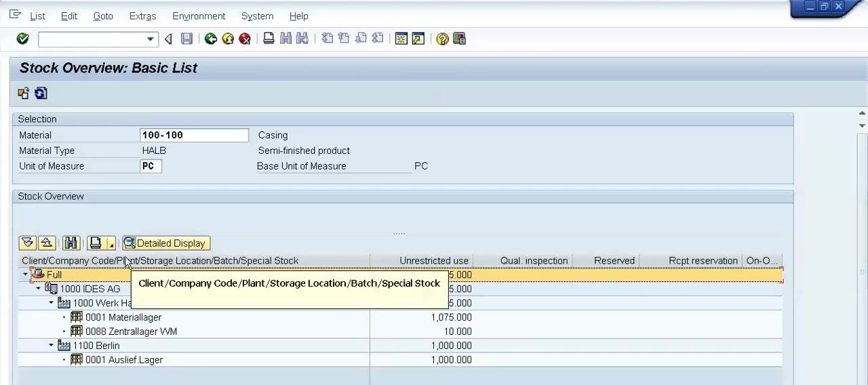Open Help with the question mark icon
868x385 pixels.
point(442,39)
